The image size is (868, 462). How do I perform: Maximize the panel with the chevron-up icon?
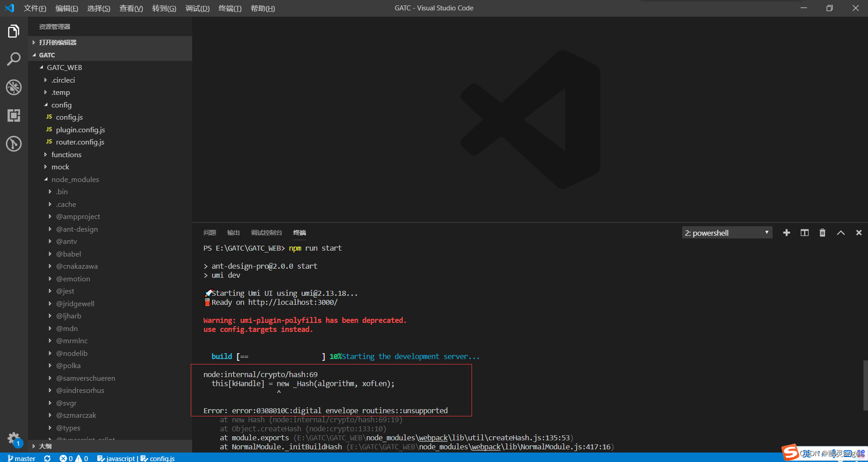click(840, 232)
